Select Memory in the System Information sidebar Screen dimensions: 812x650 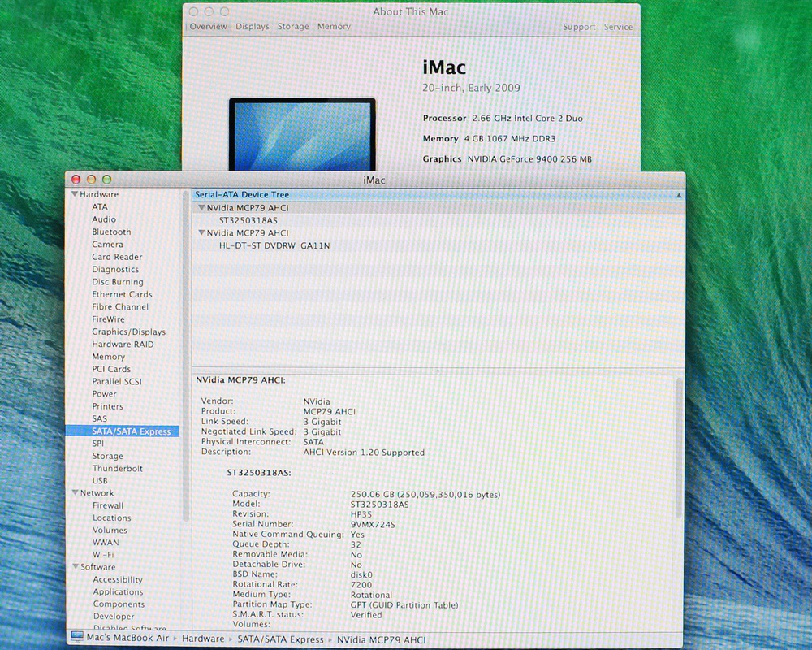(x=108, y=357)
